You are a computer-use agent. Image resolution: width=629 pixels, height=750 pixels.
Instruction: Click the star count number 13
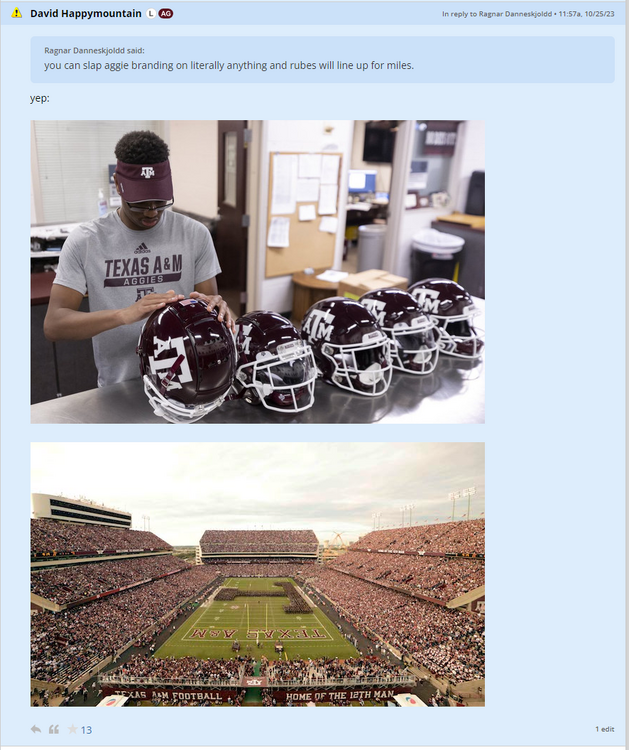click(86, 730)
